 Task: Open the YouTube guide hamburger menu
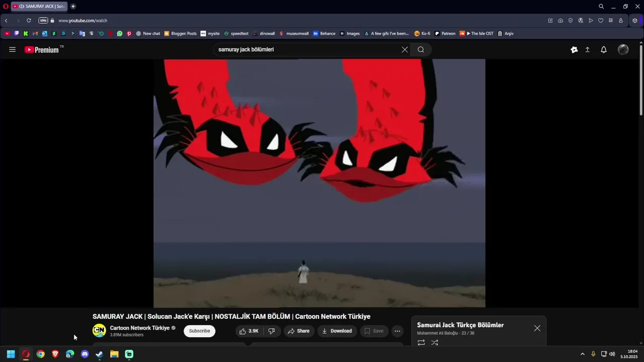[x=12, y=49]
